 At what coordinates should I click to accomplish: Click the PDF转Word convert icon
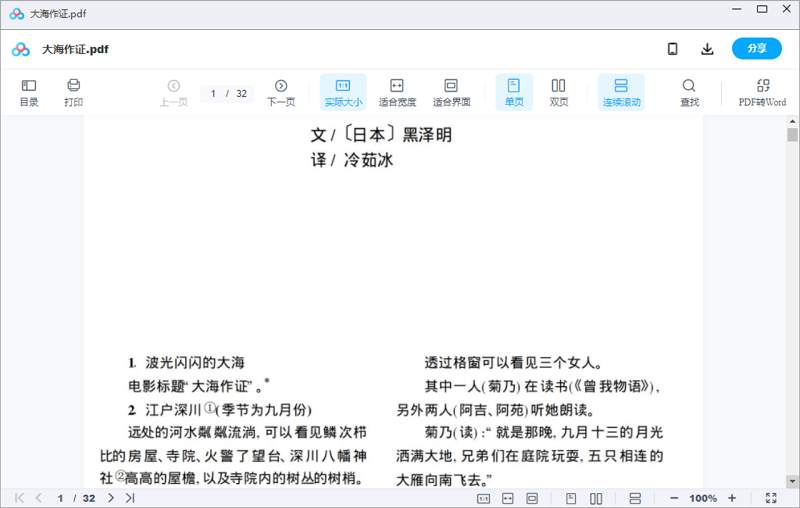click(x=762, y=92)
